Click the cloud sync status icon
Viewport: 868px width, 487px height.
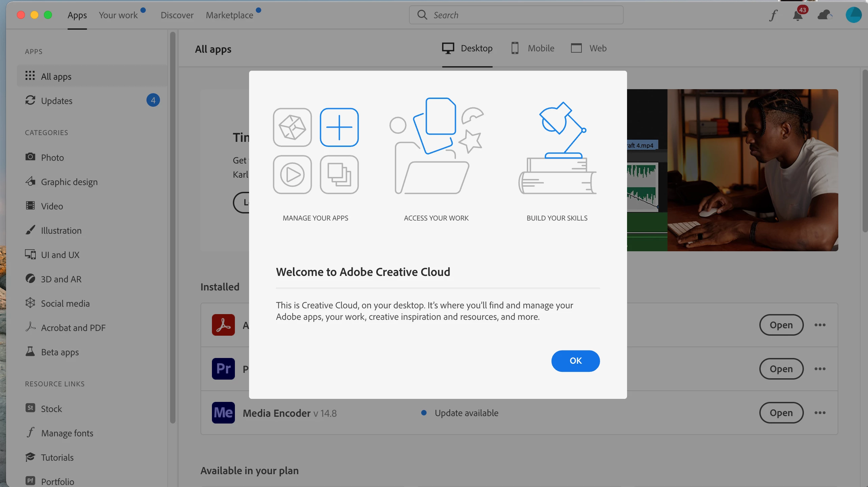pos(824,15)
